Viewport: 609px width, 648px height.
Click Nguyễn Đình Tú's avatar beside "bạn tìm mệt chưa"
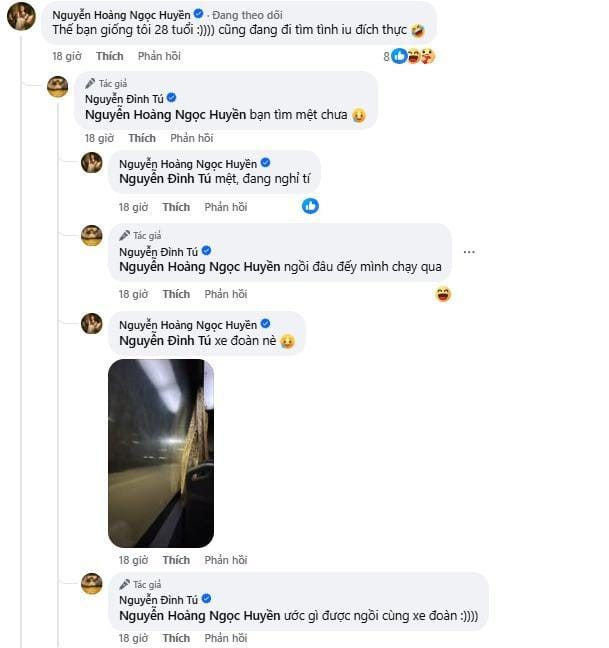pyautogui.click(x=58, y=87)
